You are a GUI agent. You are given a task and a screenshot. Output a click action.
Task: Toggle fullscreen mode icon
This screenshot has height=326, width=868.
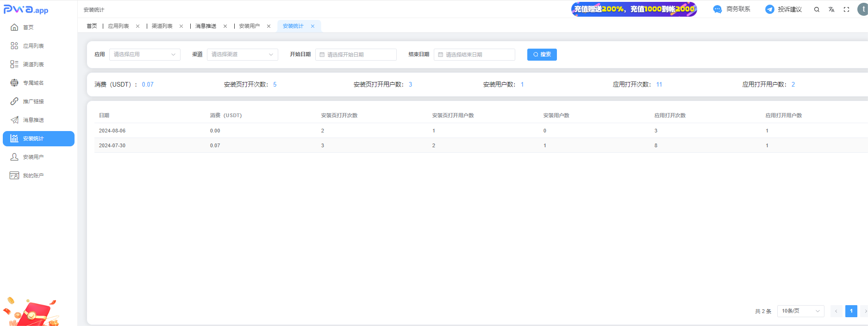846,9
